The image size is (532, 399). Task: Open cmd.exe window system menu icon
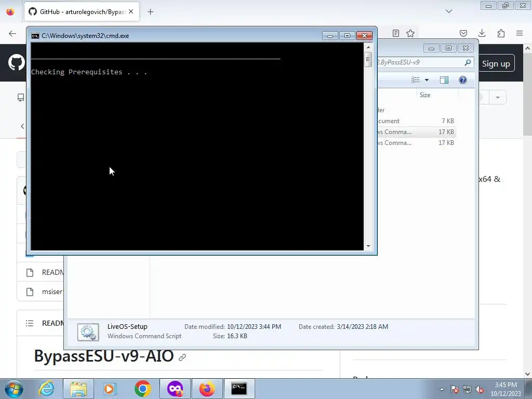pyautogui.click(x=35, y=36)
